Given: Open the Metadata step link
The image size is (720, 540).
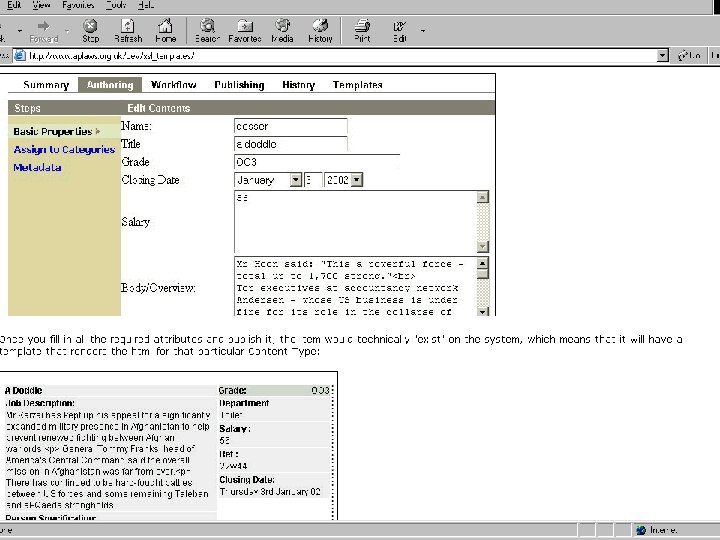Looking at the screenshot, I should (x=37, y=168).
